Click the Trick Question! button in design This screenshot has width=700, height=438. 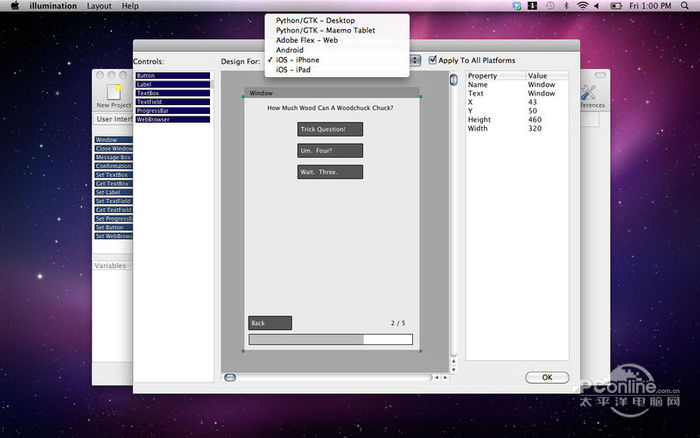point(329,129)
